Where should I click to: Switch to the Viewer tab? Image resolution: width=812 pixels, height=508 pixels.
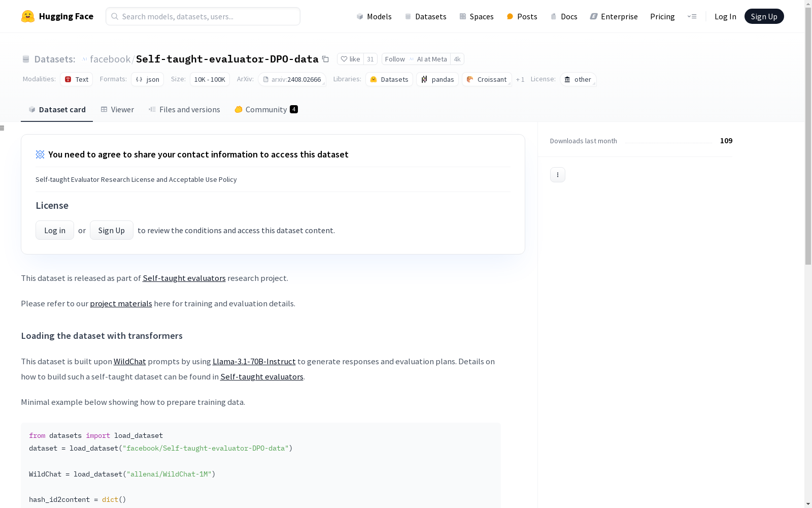click(117, 109)
